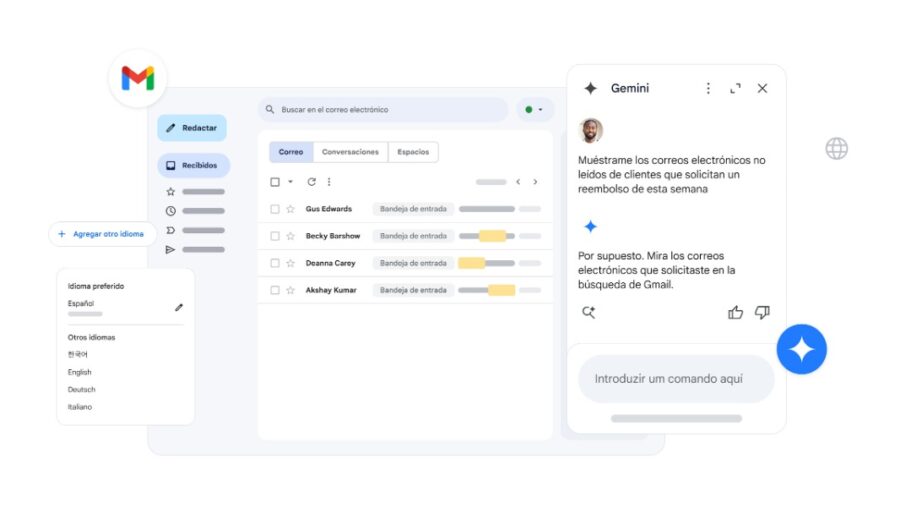Tick the select-all checkbox in toolbar
Screen dimensions: 900x507
tap(275, 182)
